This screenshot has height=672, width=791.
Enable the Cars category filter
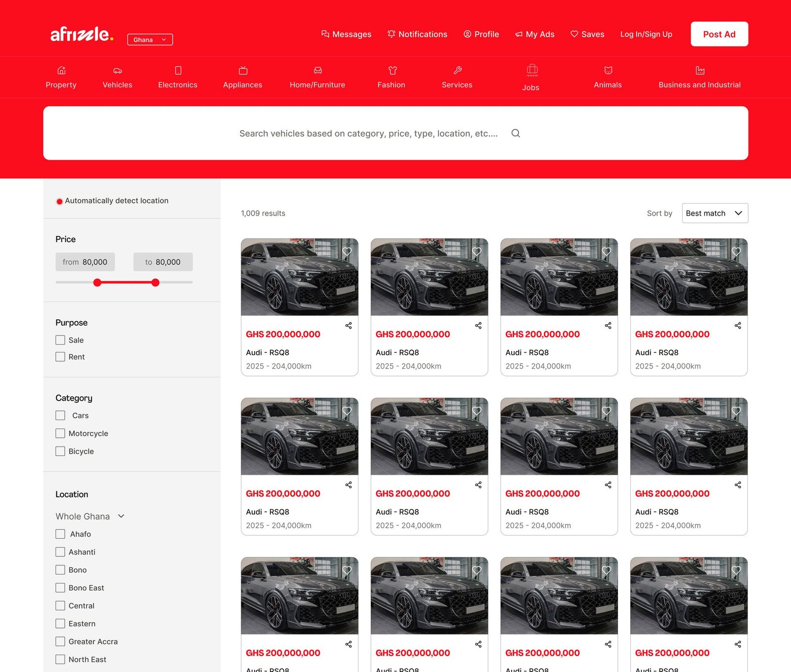point(60,416)
